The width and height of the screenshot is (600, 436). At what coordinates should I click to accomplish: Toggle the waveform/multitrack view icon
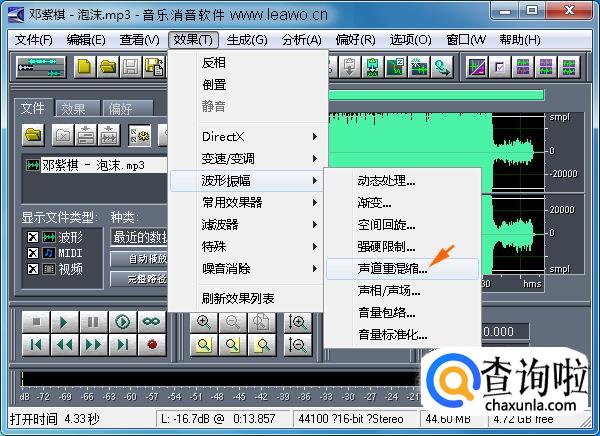point(41,67)
